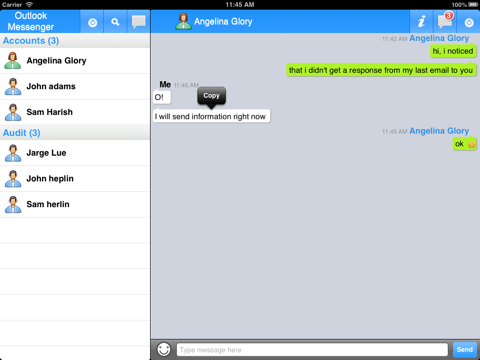Tap the Copy popup menu item

click(211, 96)
